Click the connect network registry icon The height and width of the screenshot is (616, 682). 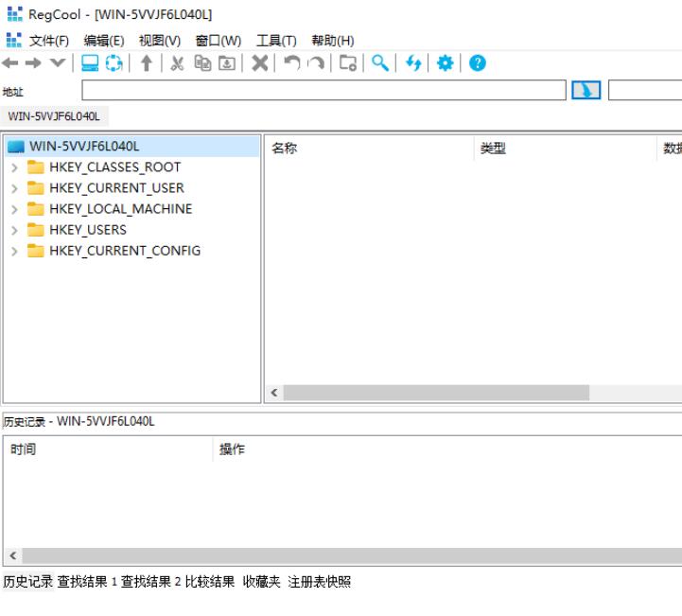click(x=114, y=63)
